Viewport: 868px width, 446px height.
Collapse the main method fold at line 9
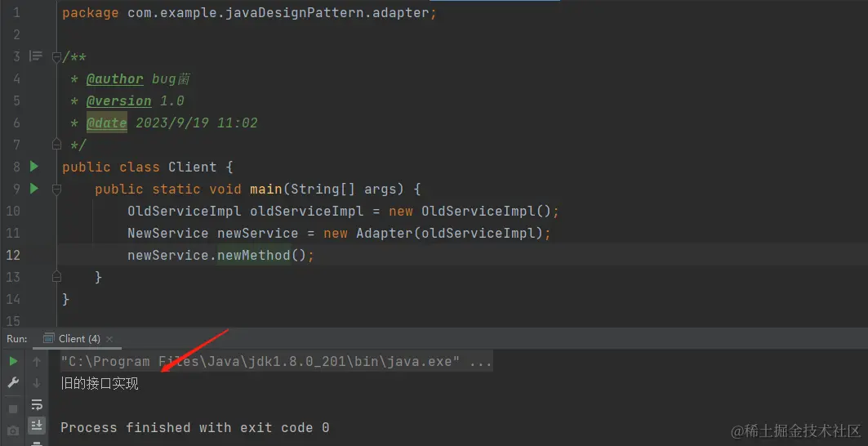click(x=56, y=189)
